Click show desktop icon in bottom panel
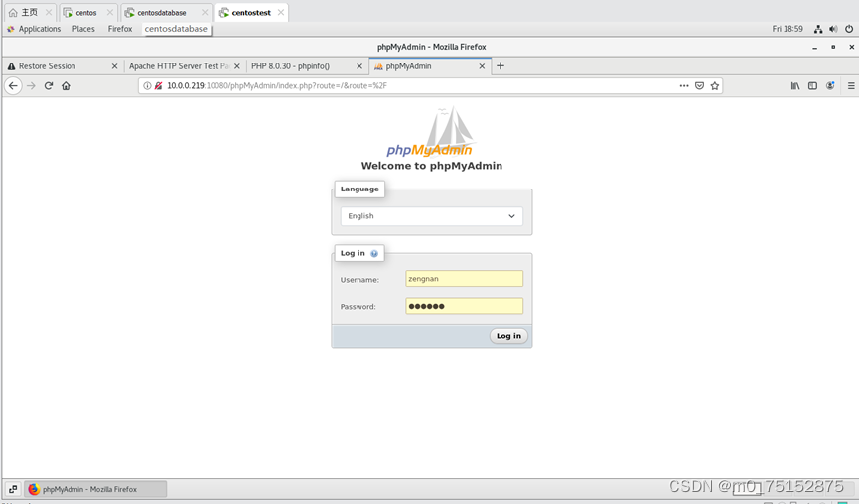 (x=13, y=489)
